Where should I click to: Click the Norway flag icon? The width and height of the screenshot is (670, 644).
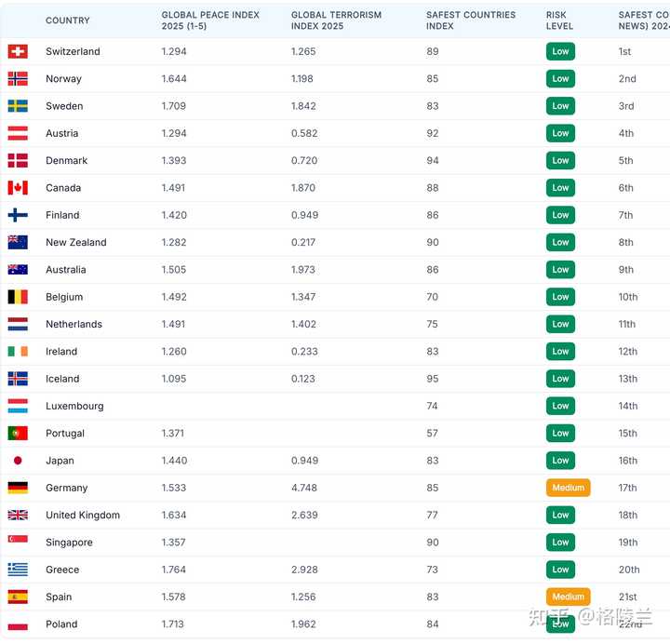point(18,79)
